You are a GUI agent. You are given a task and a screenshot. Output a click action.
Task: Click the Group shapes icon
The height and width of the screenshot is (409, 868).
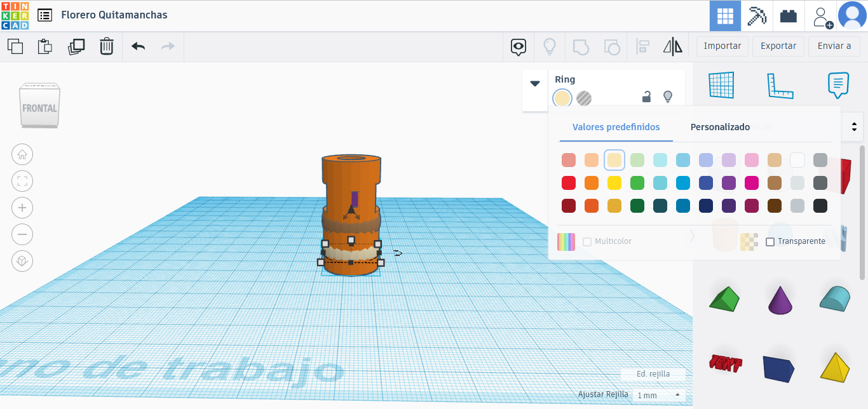pyautogui.click(x=581, y=46)
